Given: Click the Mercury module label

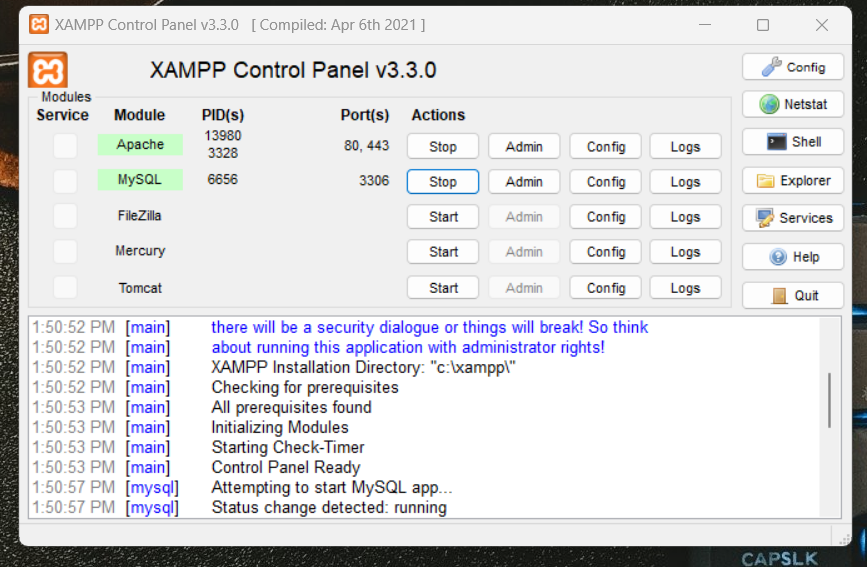Looking at the screenshot, I should tap(140, 251).
